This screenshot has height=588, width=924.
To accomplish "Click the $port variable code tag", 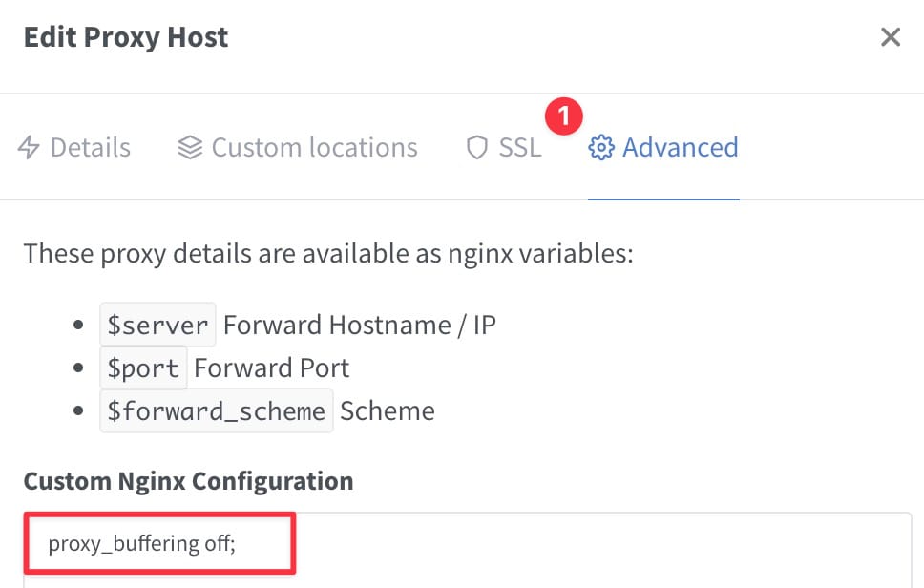I will tap(143, 368).
